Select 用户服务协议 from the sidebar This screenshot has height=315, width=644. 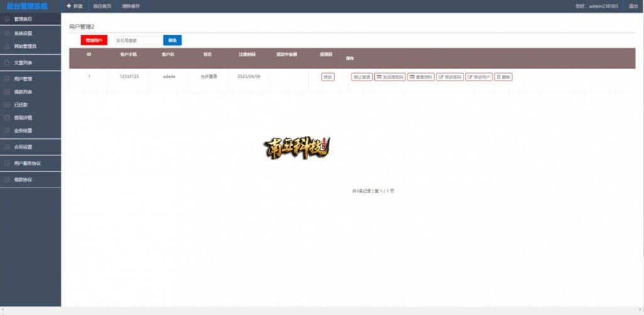click(x=27, y=163)
